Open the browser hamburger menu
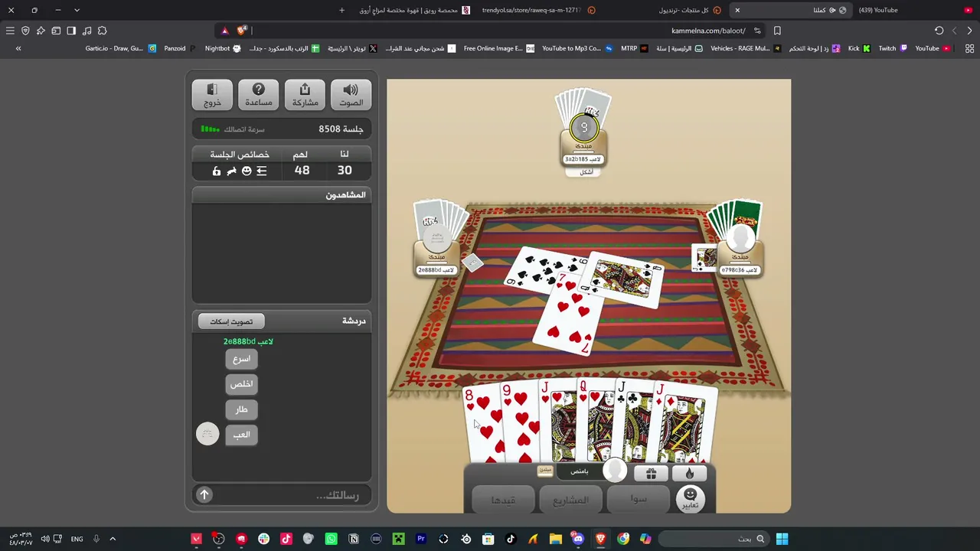The image size is (980, 551). click(x=10, y=31)
